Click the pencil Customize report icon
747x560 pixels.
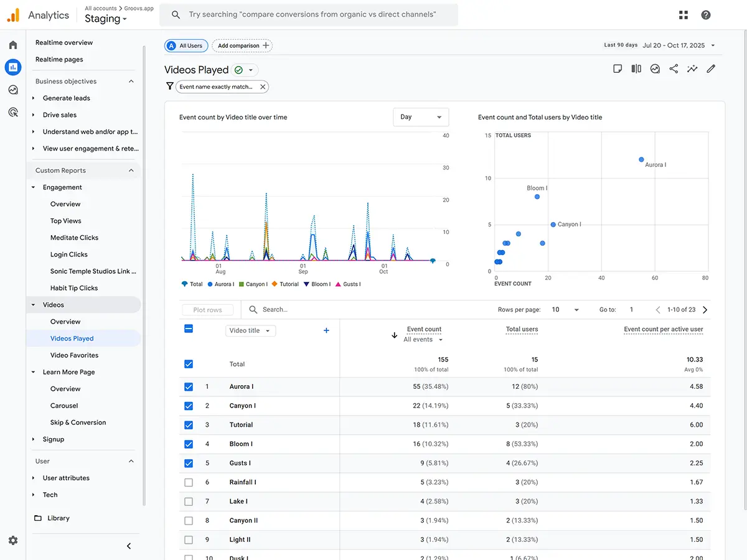pyautogui.click(x=711, y=69)
